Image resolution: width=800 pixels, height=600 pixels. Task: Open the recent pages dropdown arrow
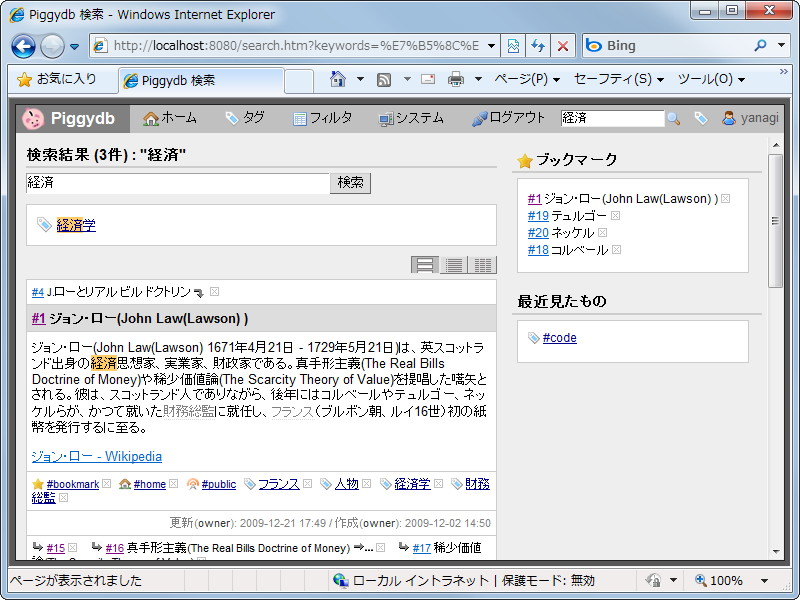click(x=74, y=47)
